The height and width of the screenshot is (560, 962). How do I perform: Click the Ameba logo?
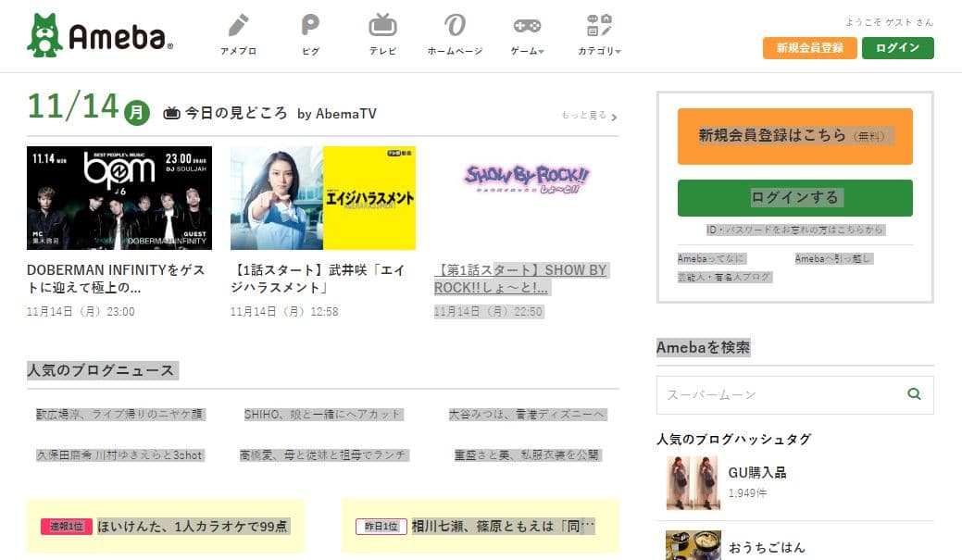(x=100, y=35)
